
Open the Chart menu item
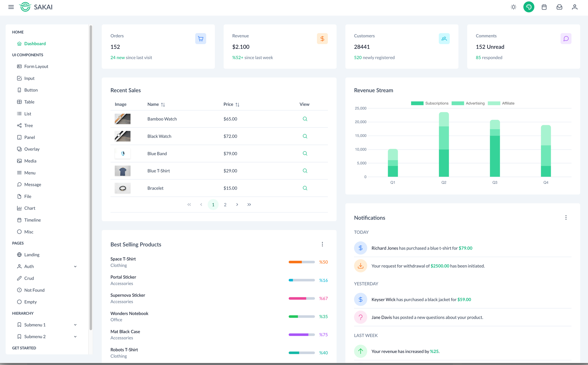[x=30, y=208]
